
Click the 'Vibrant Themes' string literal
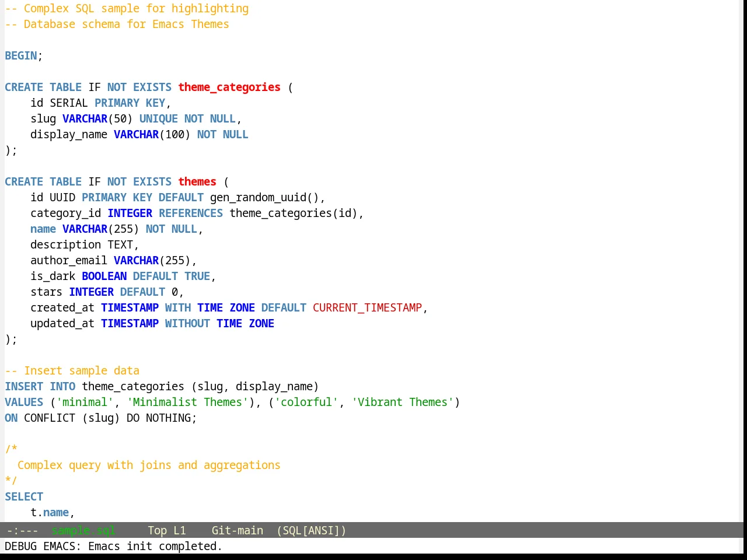(403, 402)
